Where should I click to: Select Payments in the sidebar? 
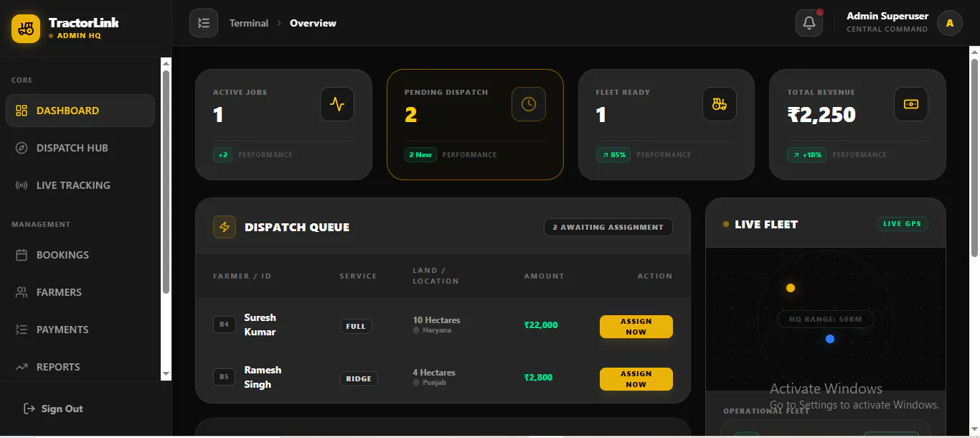[x=80, y=330]
